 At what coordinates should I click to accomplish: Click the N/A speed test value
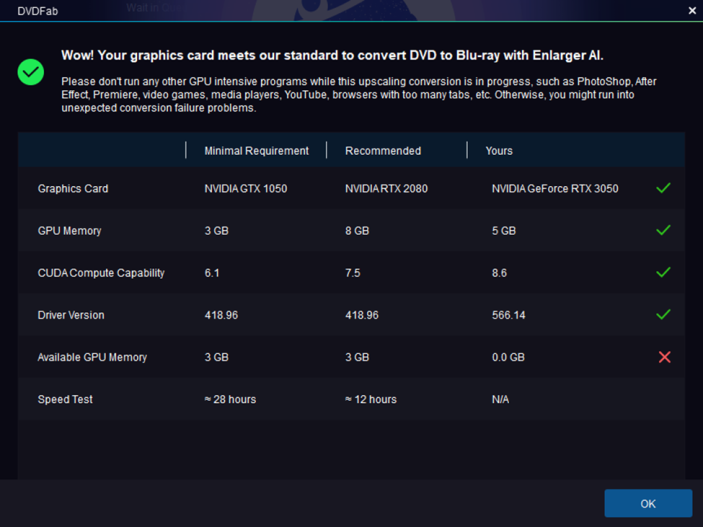[500, 399]
